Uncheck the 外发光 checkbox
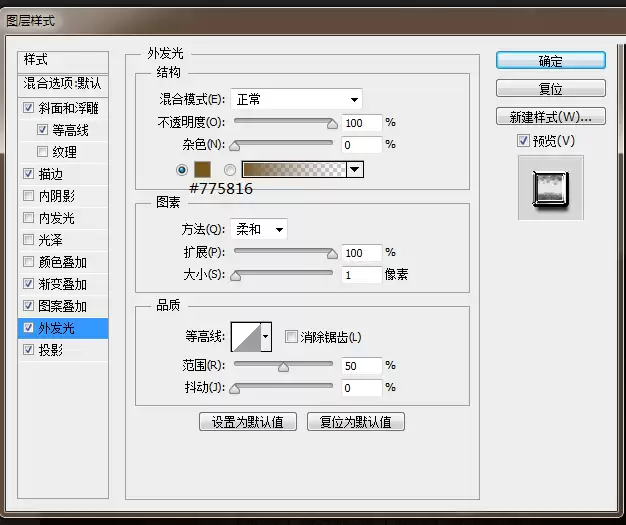Viewport: 626px width, 525px height. point(28,328)
